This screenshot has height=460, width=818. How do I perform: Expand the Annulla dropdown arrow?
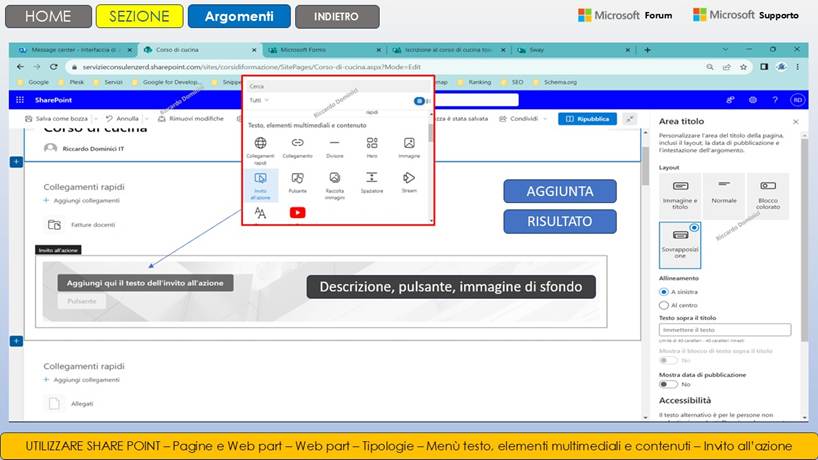tap(146, 119)
